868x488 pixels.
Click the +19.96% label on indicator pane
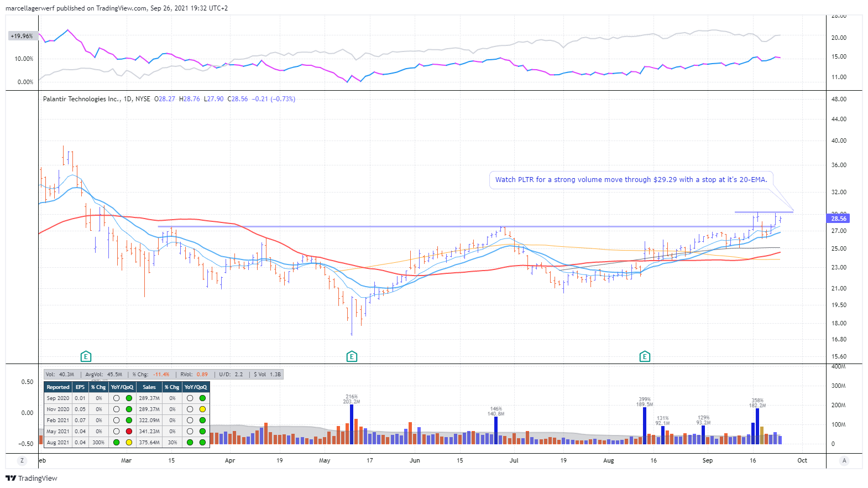(22, 36)
